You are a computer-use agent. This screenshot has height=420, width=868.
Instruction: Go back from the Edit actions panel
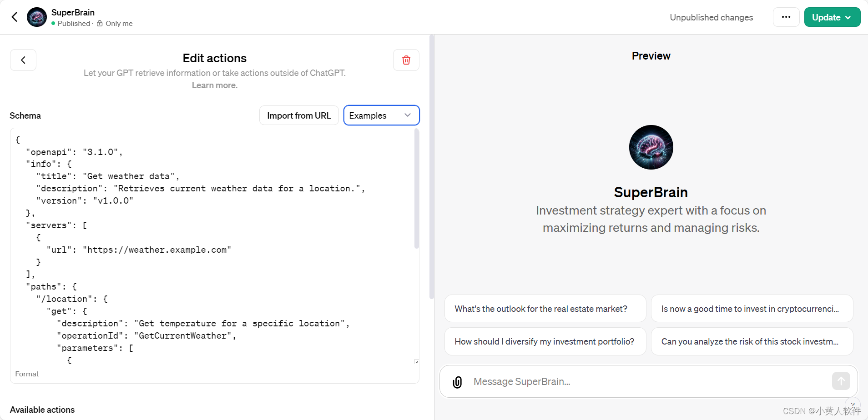pos(23,60)
